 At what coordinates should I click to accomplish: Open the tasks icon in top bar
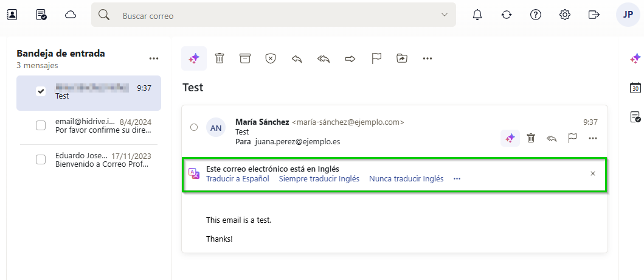click(x=41, y=15)
